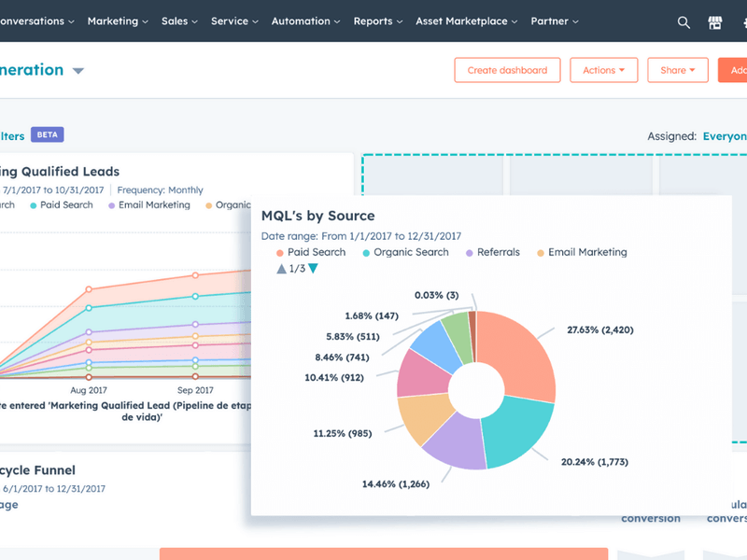The width and height of the screenshot is (747, 560).
Task: Open the Automation menu
Action: tap(305, 21)
